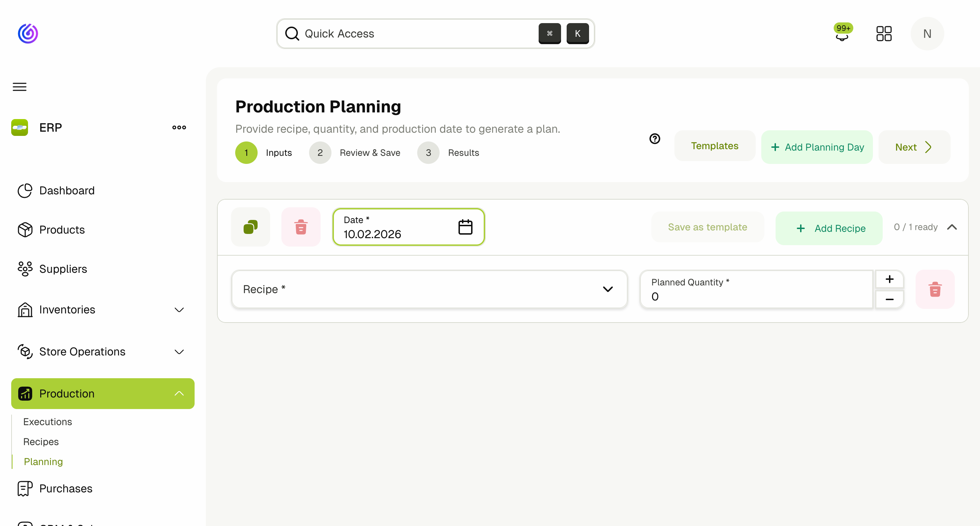Remove the recipe row with trash icon
The image size is (980, 526).
pyautogui.click(x=935, y=289)
